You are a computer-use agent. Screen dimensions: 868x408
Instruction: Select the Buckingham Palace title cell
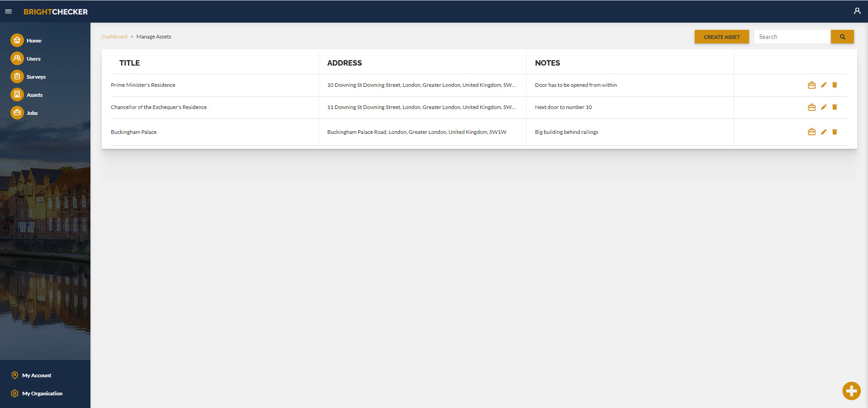coord(133,132)
